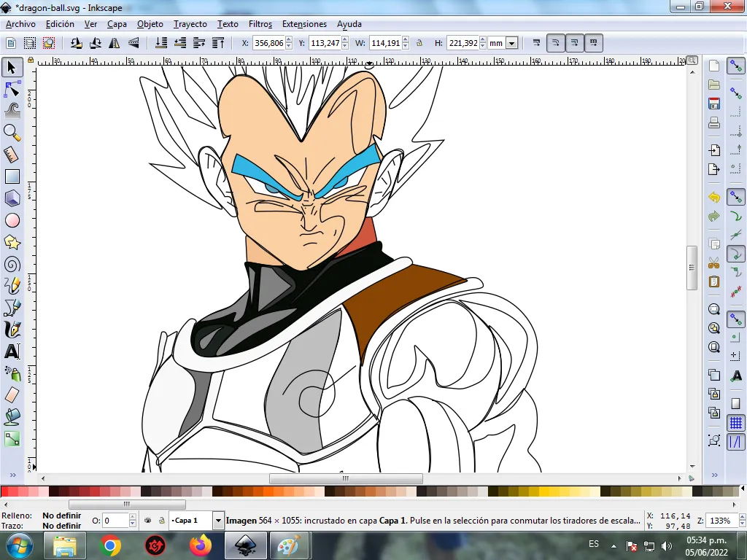The height and width of the screenshot is (560, 747).
Task: Select the Rectangle tool
Action: (x=12, y=176)
